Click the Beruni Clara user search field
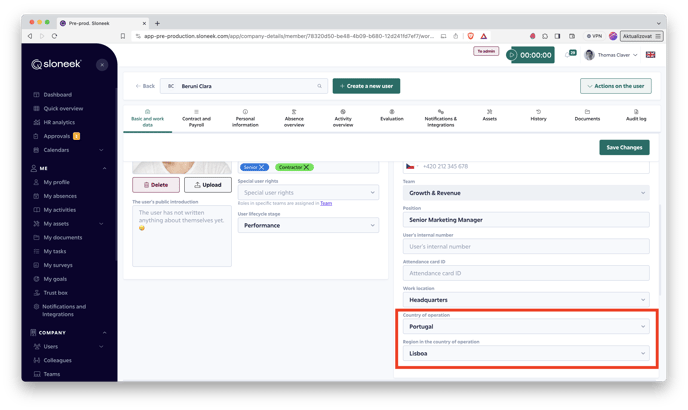Viewport: 688px width, 410px height. 244,86
